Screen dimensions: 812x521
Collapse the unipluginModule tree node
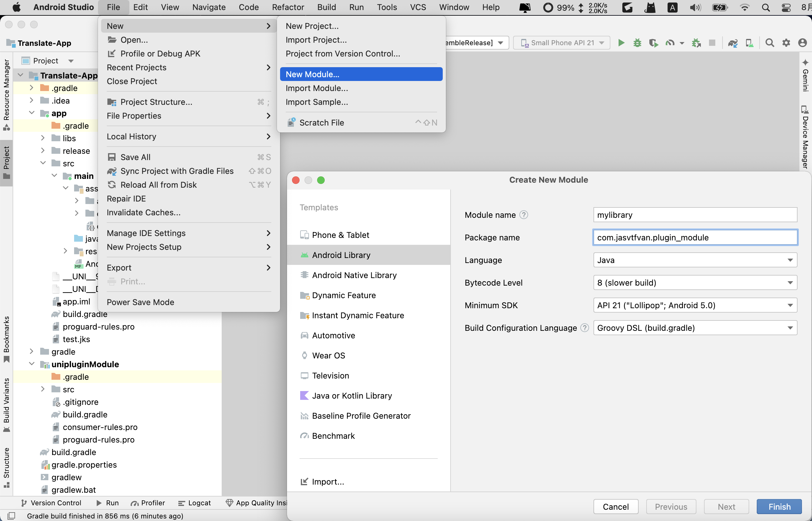click(31, 364)
